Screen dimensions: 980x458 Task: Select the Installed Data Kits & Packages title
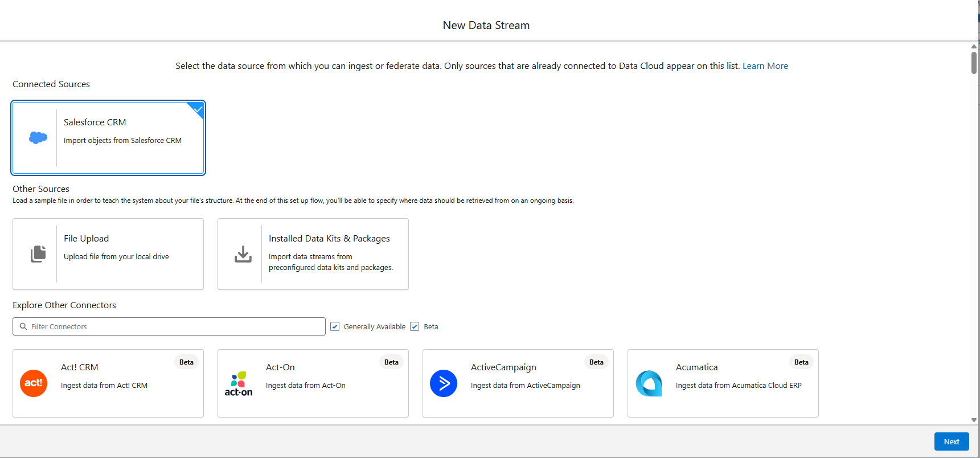(329, 239)
